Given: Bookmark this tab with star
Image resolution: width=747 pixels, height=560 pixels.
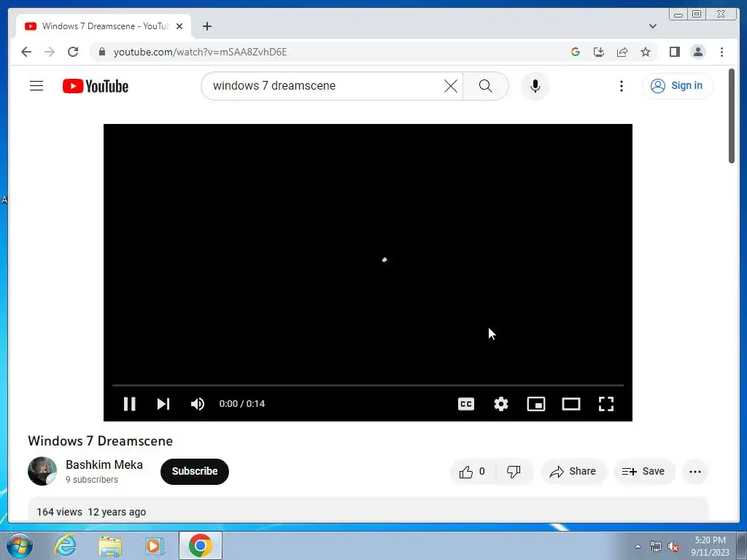Looking at the screenshot, I should (x=646, y=52).
